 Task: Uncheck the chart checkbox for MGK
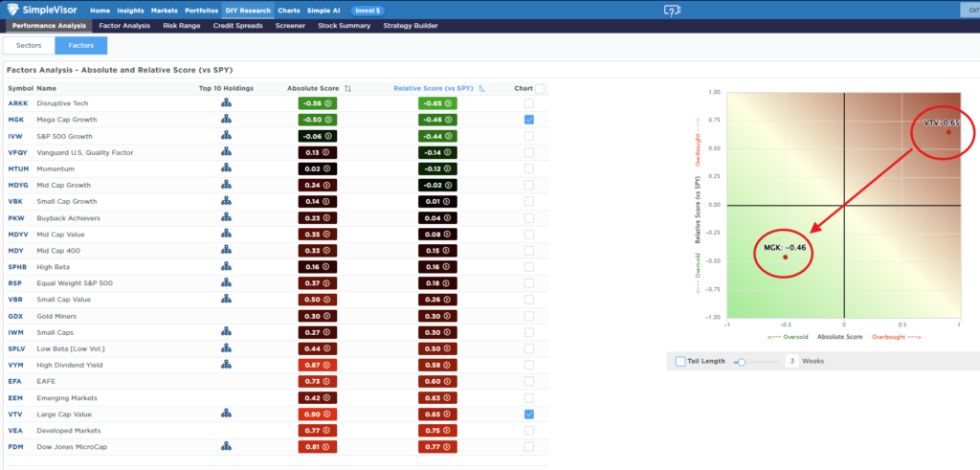529,120
